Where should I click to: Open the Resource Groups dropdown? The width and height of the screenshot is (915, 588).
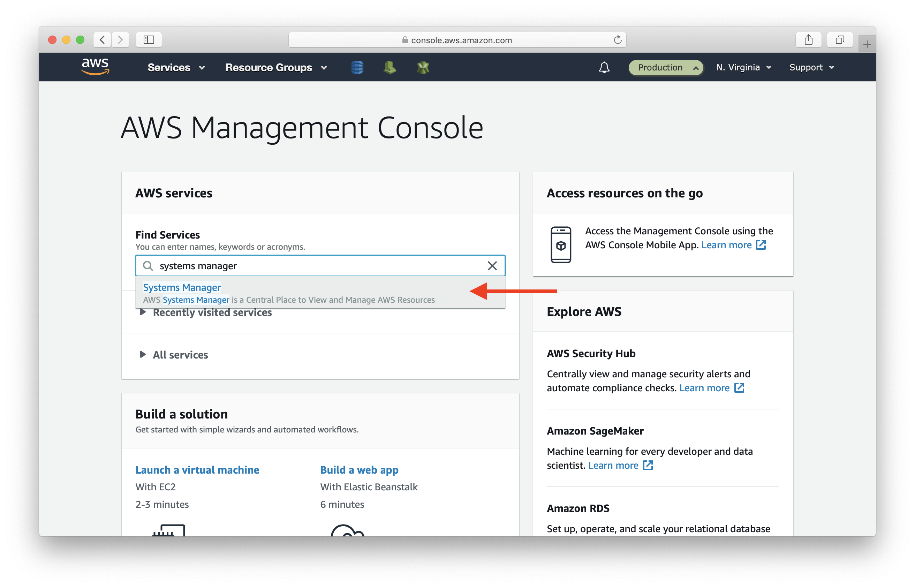(277, 68)
